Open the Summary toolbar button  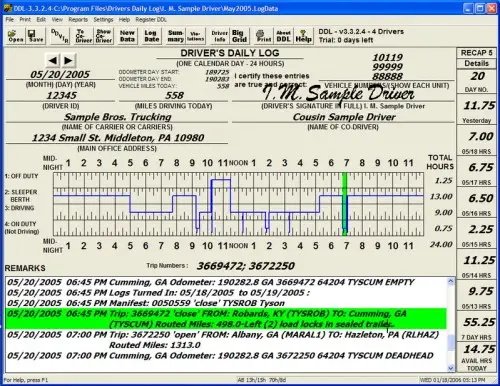coord(176,36)
